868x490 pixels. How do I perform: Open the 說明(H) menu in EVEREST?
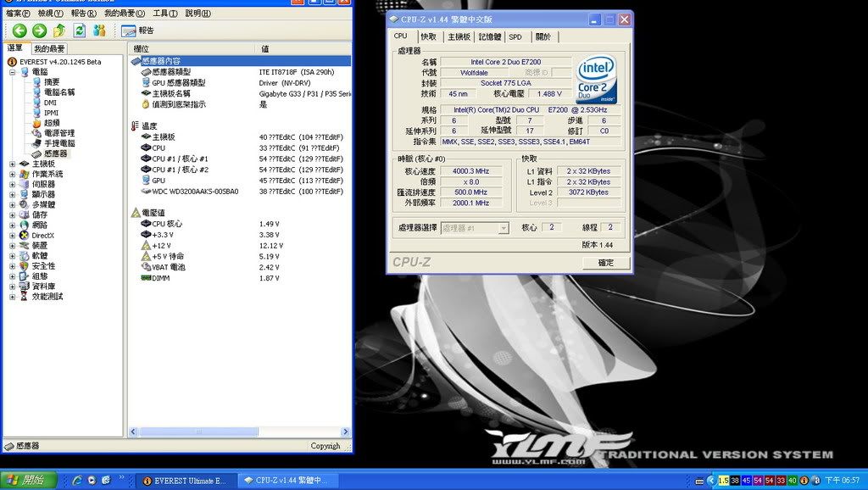198,14
